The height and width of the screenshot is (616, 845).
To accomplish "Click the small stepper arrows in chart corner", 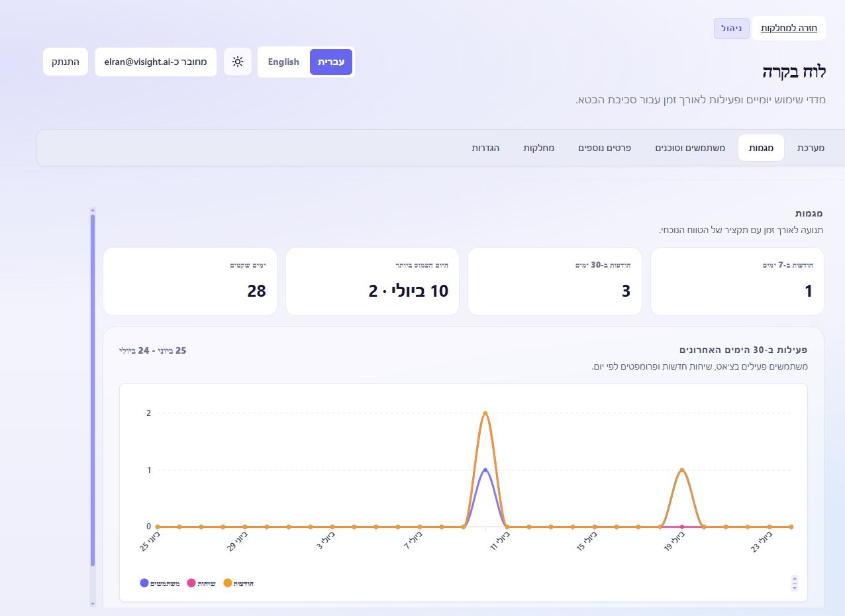I will (795, 583).
